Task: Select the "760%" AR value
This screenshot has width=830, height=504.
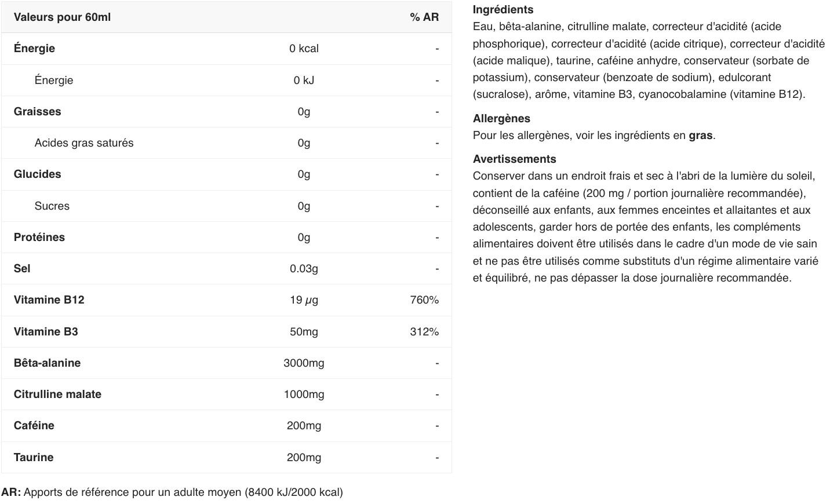Action: (424, 300)
